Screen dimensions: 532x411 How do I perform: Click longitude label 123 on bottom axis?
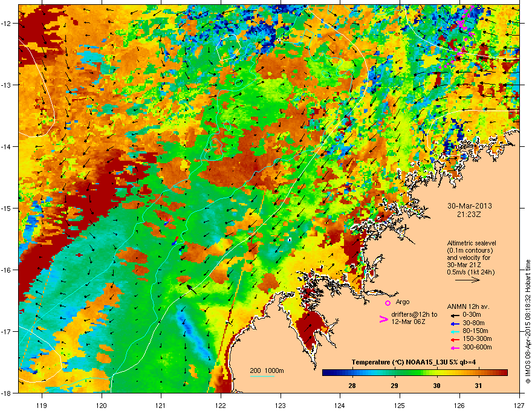point(281,405)
